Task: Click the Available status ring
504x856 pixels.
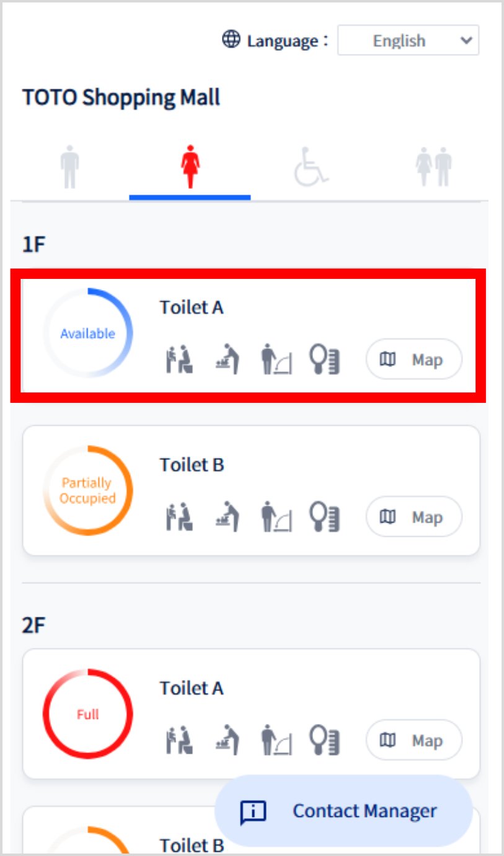Action: [x=87, y=333]
